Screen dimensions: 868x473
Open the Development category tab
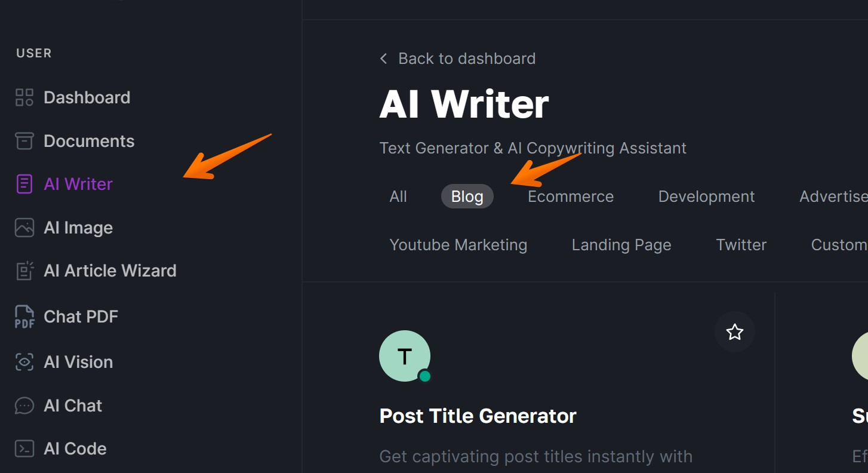(x=706, y=196)
